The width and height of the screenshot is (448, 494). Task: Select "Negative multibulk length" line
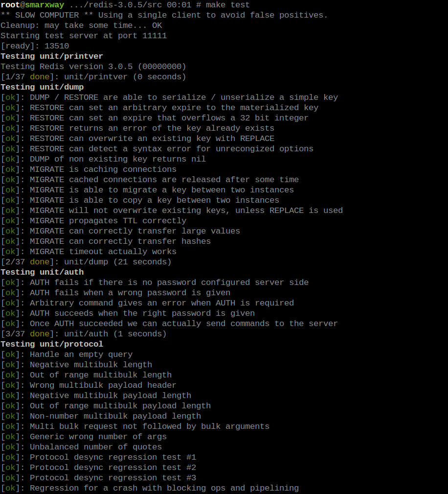76,365
